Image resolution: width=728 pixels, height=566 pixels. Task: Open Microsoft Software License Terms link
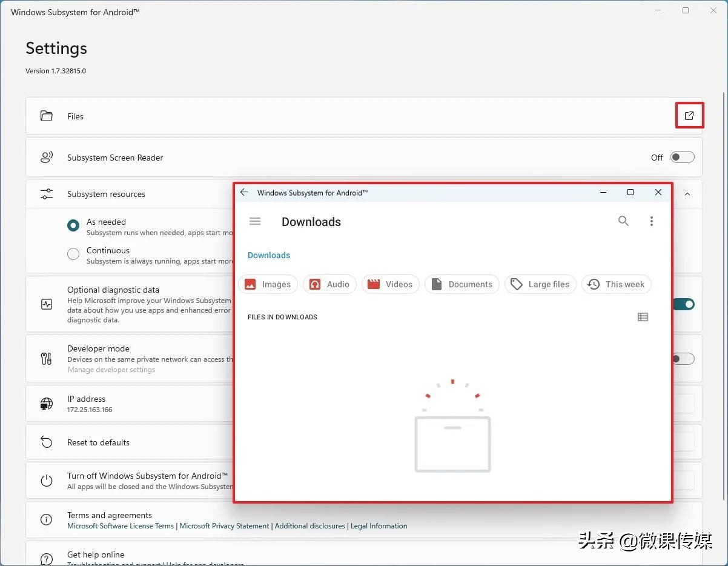coord(121,526)
